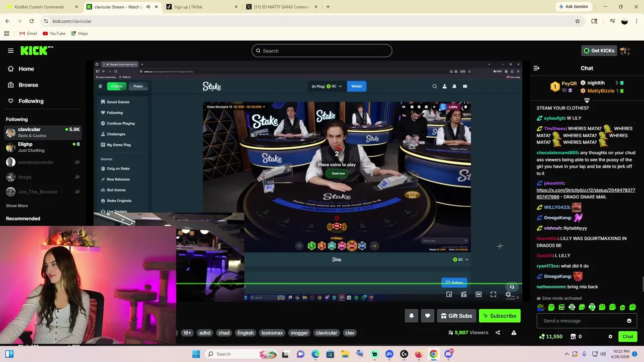Select the English language tag
This screenshot has height=362, width=644.
coord(246,333)
